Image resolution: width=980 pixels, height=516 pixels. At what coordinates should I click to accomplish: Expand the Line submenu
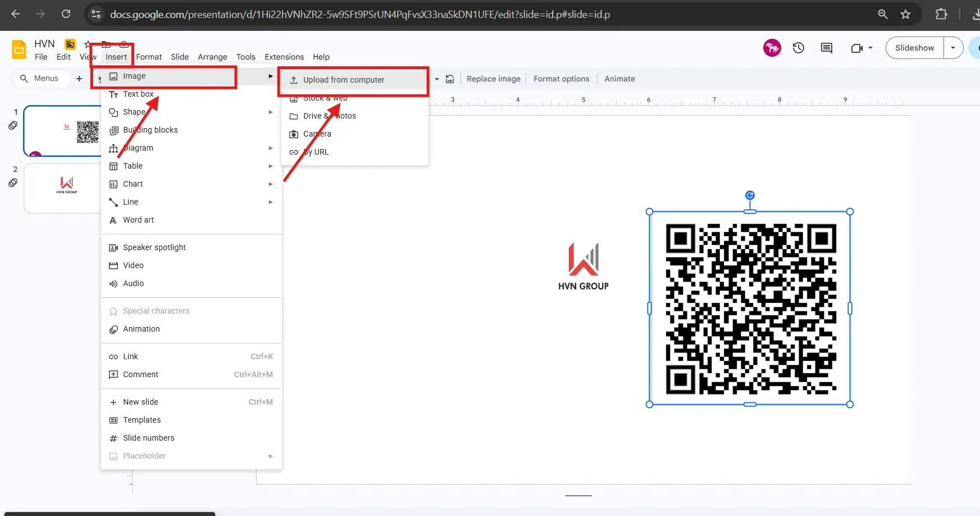tap(191, 202)
